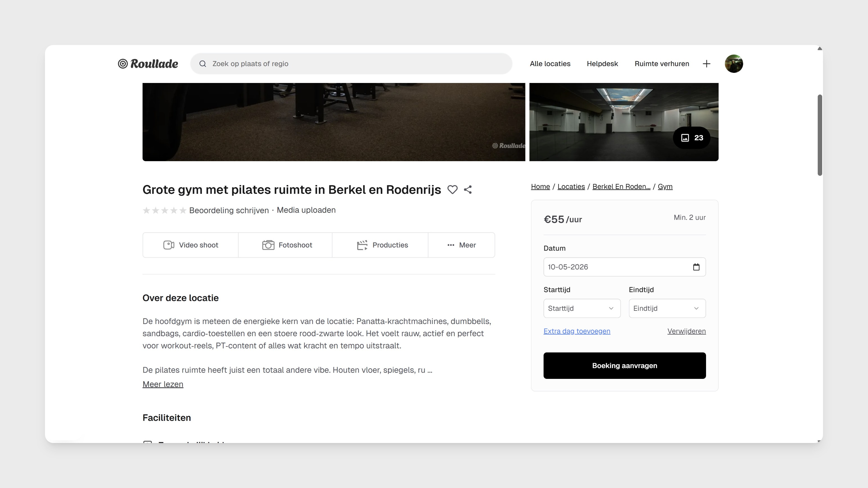This screenshot has width=868, height=488.
Task: Go to Berkel En Roden... breadcrumb
Action: pyautogui.click(x=621, y=187)
